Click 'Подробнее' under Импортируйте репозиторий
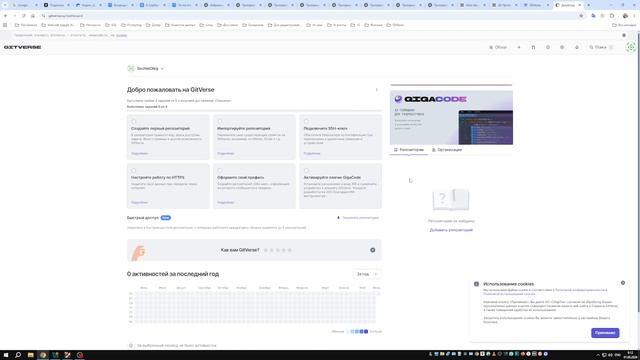The height and width of the screenshot is (360, 640). tap(226, 153)
